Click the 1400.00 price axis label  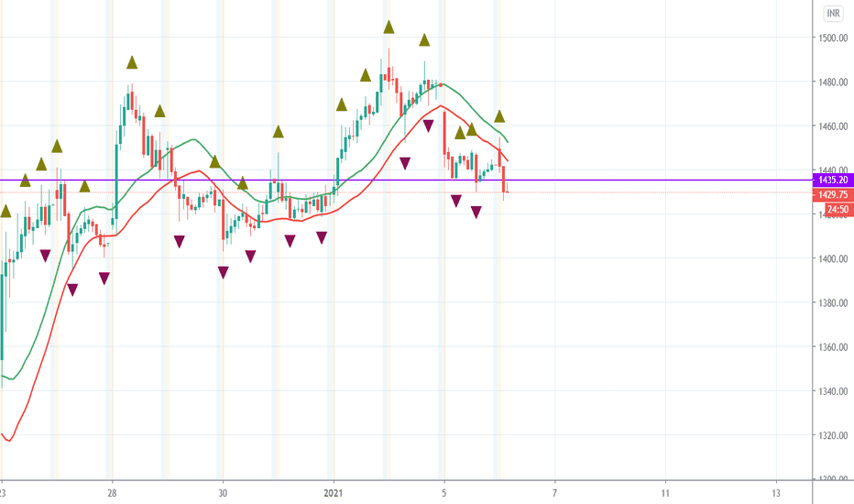pos(833,258)
